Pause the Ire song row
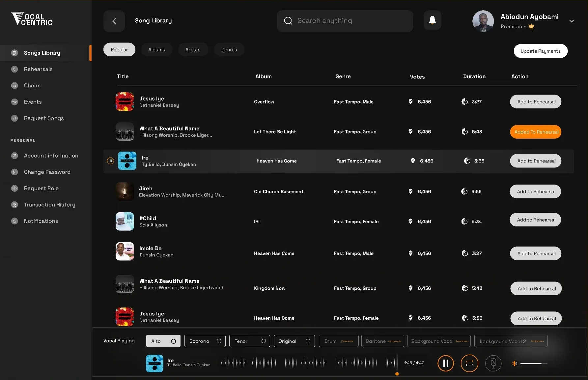The image size is (588, 380). click(110, 161)
